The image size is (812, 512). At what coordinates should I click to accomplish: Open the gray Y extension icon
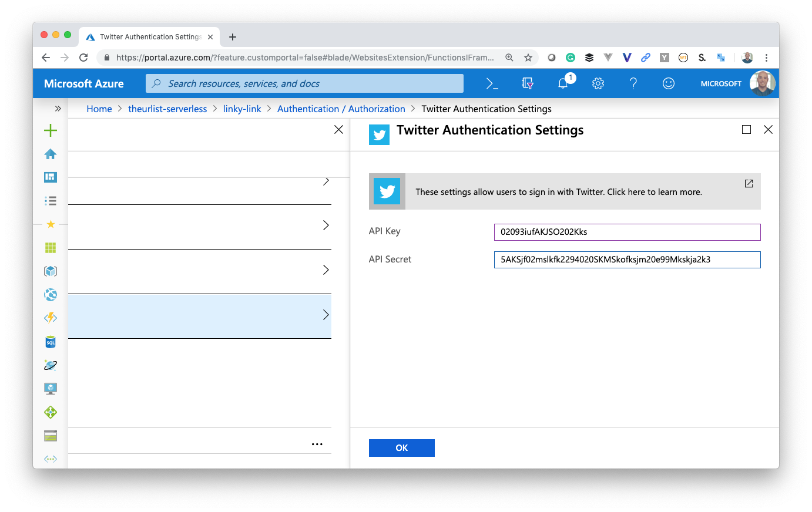point(665,58)
